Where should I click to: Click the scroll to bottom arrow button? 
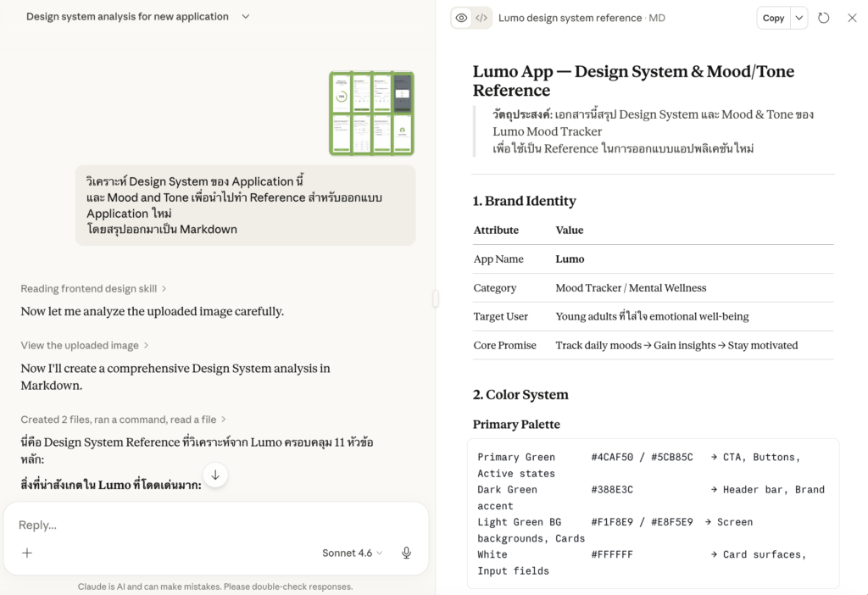[x=215, y=475]
